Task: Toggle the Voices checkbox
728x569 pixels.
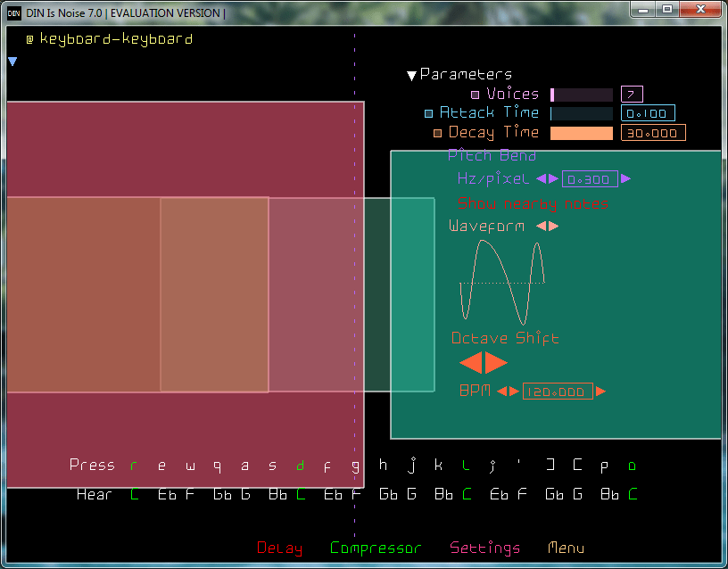Action: tap(476, 95)
